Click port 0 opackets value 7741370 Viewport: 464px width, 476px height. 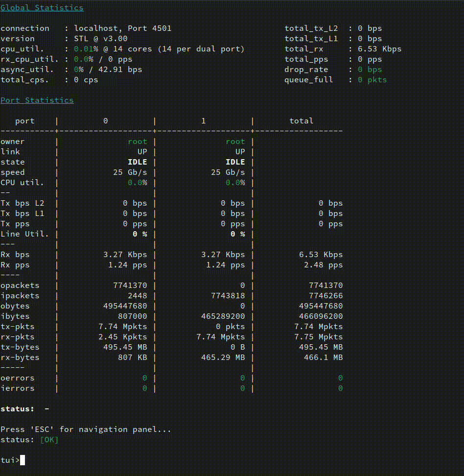coord(130,286)
